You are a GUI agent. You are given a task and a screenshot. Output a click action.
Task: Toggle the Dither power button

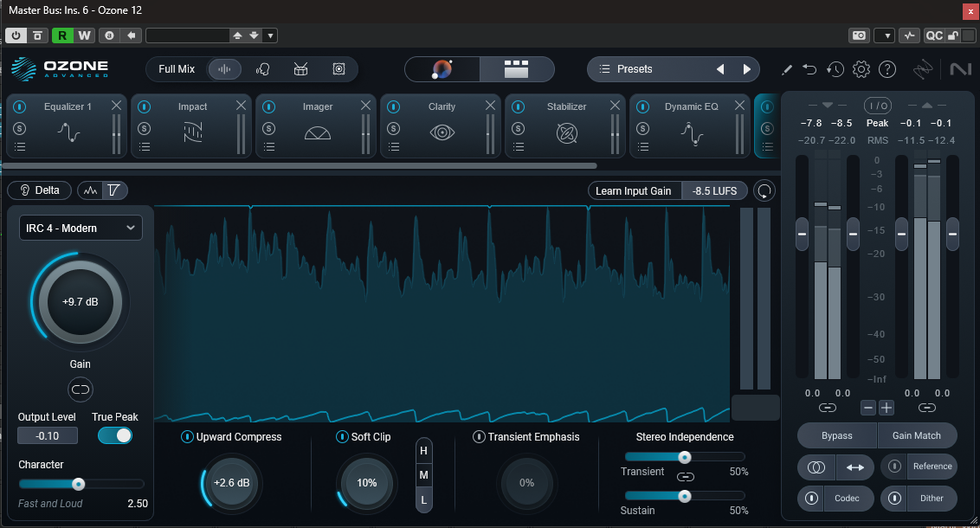[x=894, y=498]
